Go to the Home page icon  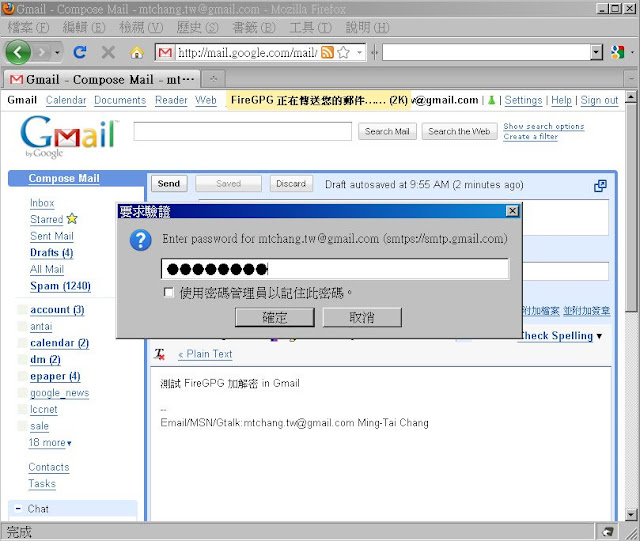[137, 53]
